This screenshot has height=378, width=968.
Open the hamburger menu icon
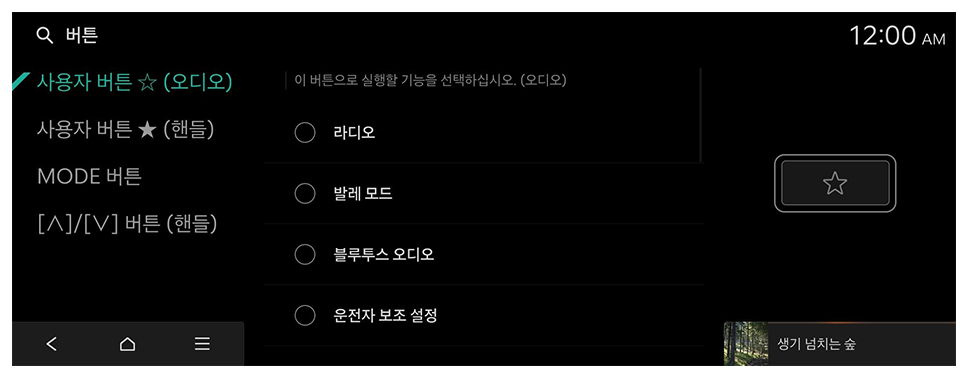point(202,344)
